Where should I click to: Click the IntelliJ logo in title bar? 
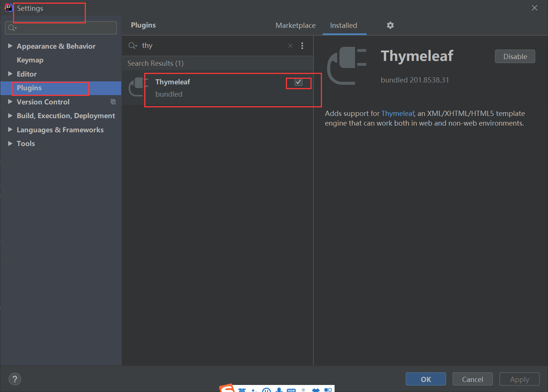tap(8, 8)
